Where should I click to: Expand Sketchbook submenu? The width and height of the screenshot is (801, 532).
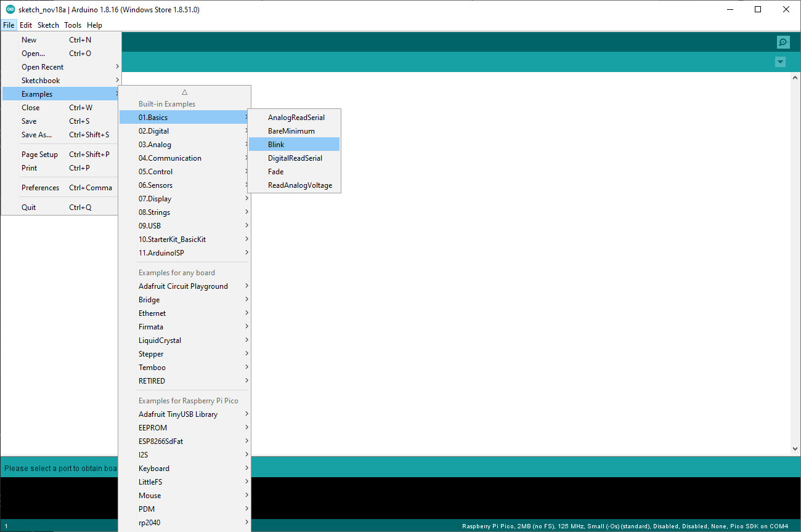[x=62, y=80]
